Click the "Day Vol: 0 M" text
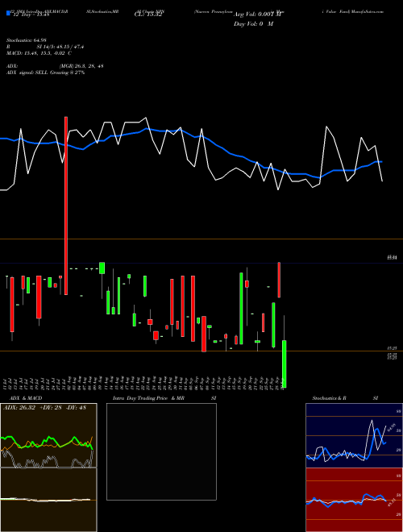Image resolution: width=403 pixels, height=532 pixels. 253,24
